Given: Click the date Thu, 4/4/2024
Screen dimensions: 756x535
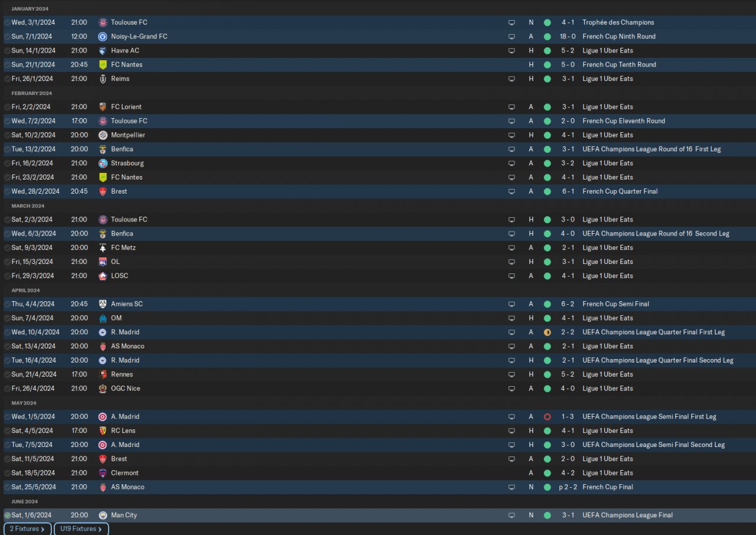Looking at the screenshot, I should coord(33,304).
